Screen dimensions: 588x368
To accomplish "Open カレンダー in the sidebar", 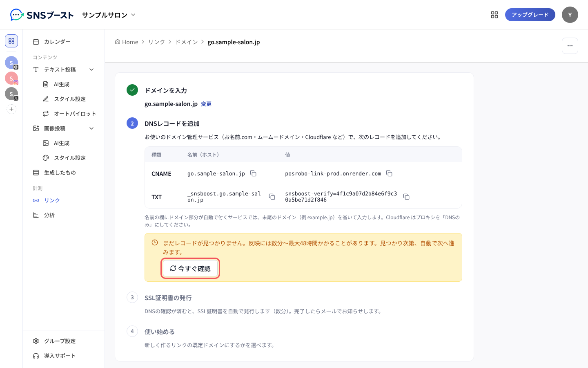I will (x=64, y=42).
